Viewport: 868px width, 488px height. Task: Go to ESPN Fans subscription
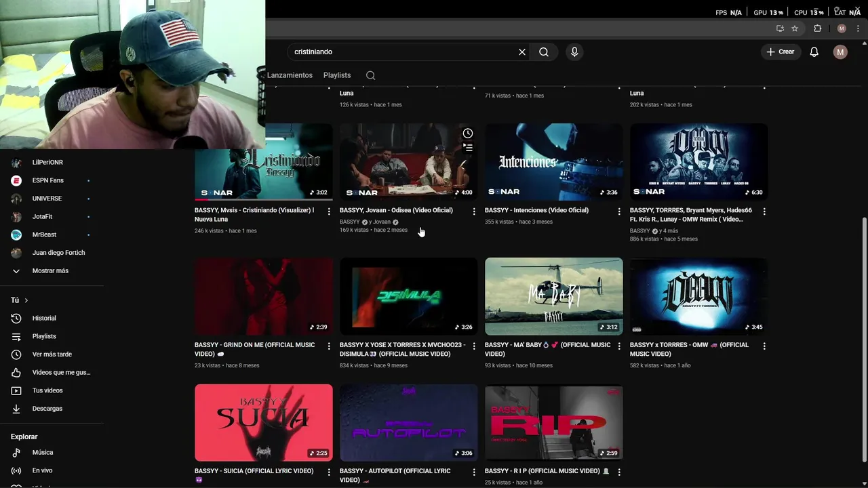(x=47, y=180)
